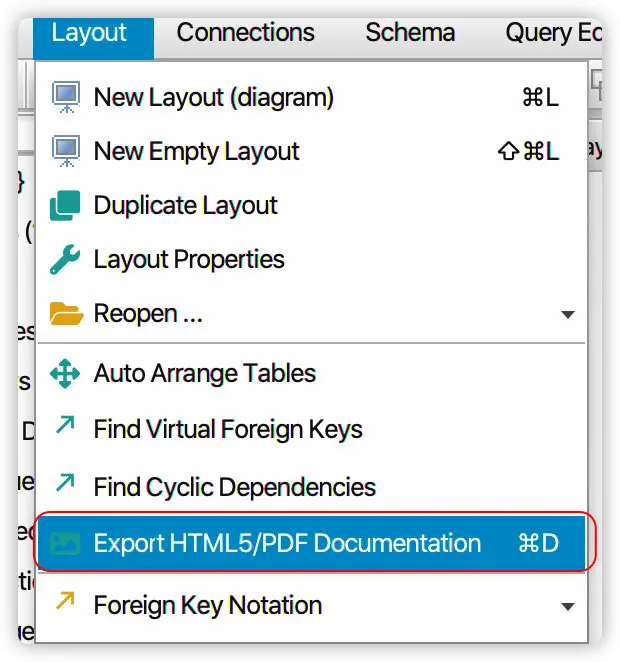The width and height of the screenshot is (620, 662).
Task: Click the New Empty Layout monitor icon
Action: click(66, 151)
